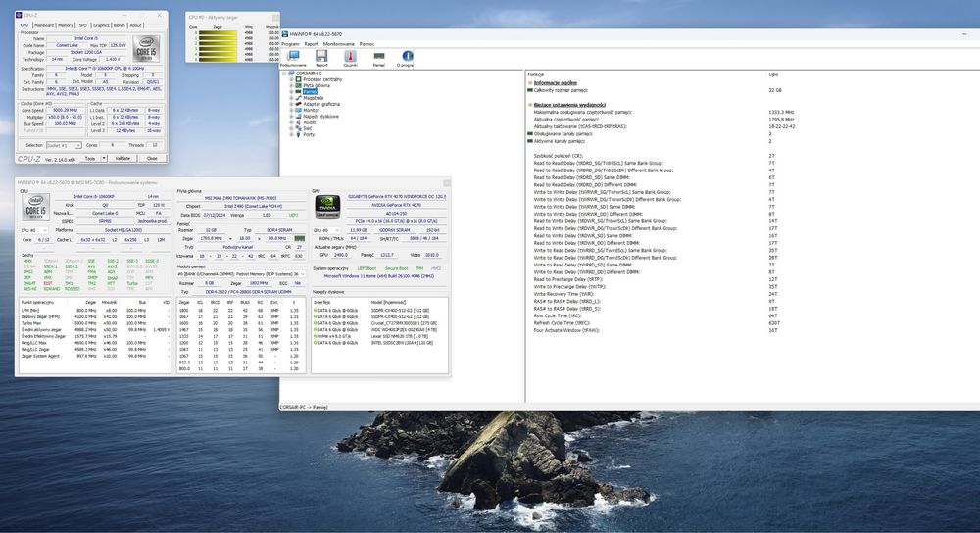Viewport: 980px width, 533px height.
Task: Open the O programie info icon
Action: (408, 56)
